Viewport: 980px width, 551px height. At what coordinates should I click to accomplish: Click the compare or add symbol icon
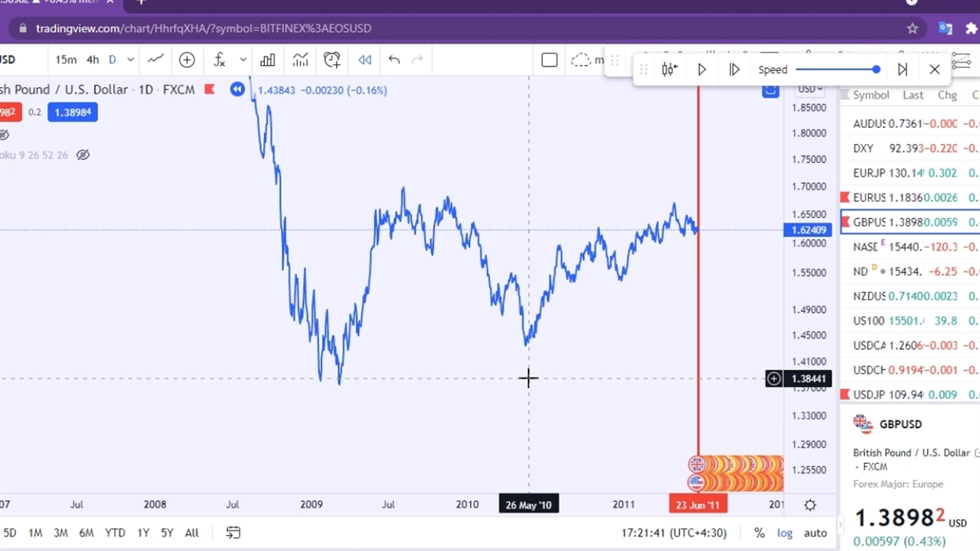coord(187,60)
